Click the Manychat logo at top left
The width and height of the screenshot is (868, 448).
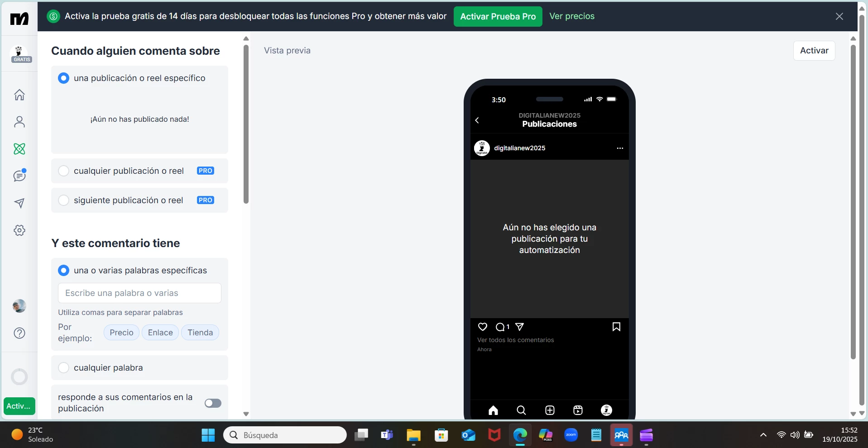coord(19,19)
